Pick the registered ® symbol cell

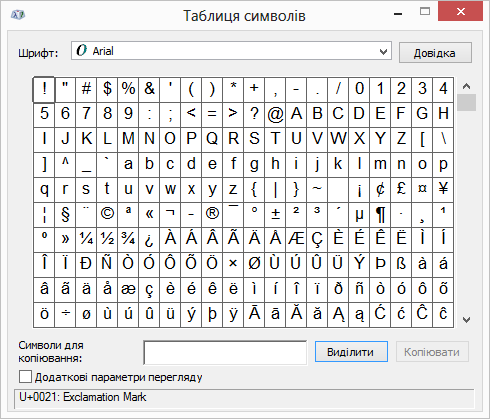[212, 213]
